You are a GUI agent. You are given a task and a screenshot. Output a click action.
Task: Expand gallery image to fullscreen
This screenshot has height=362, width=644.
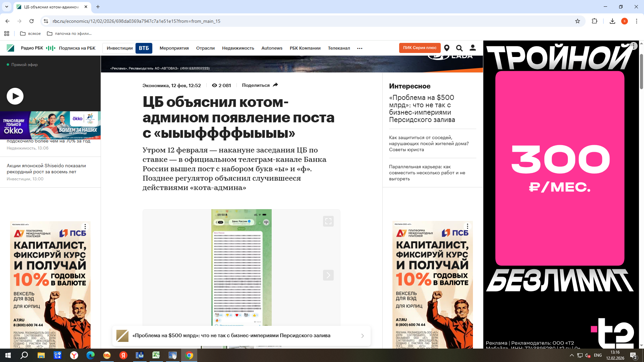point(328,221)
